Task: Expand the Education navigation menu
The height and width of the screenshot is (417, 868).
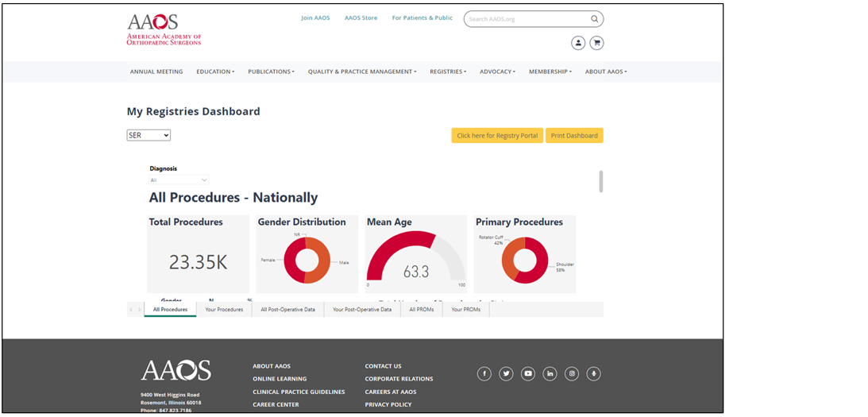Action: 215,71
